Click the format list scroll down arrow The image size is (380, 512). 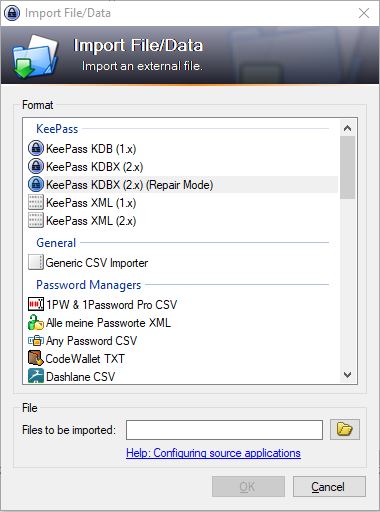347,375
